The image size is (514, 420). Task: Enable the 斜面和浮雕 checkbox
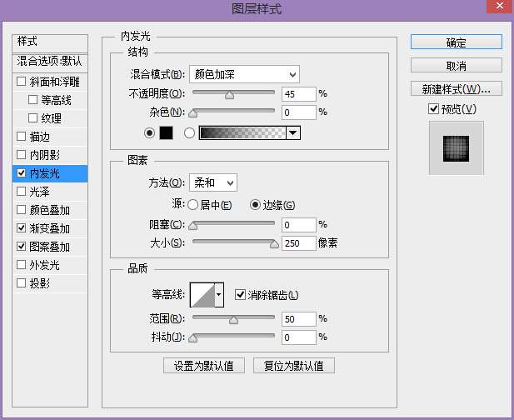22,82
